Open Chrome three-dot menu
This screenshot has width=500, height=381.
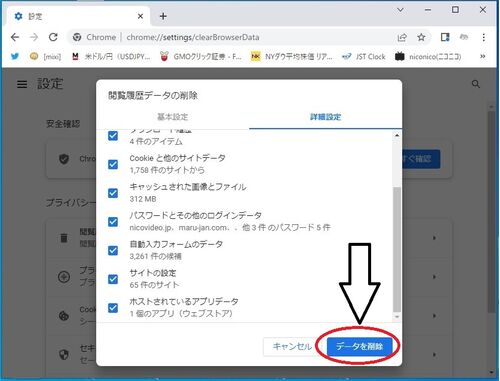tap(483, 37)
